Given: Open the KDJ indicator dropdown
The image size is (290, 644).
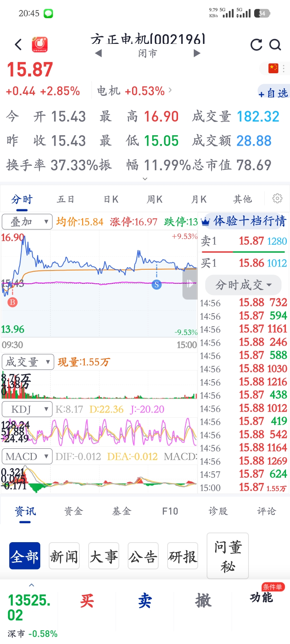Looking at the screenshot, I should (x=27, y=409).
